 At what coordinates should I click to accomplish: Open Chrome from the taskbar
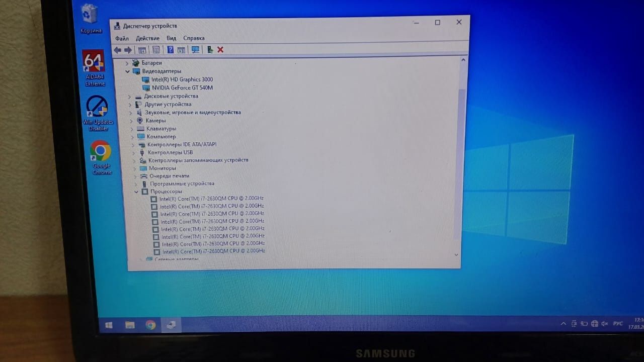(x=150, y=325)
